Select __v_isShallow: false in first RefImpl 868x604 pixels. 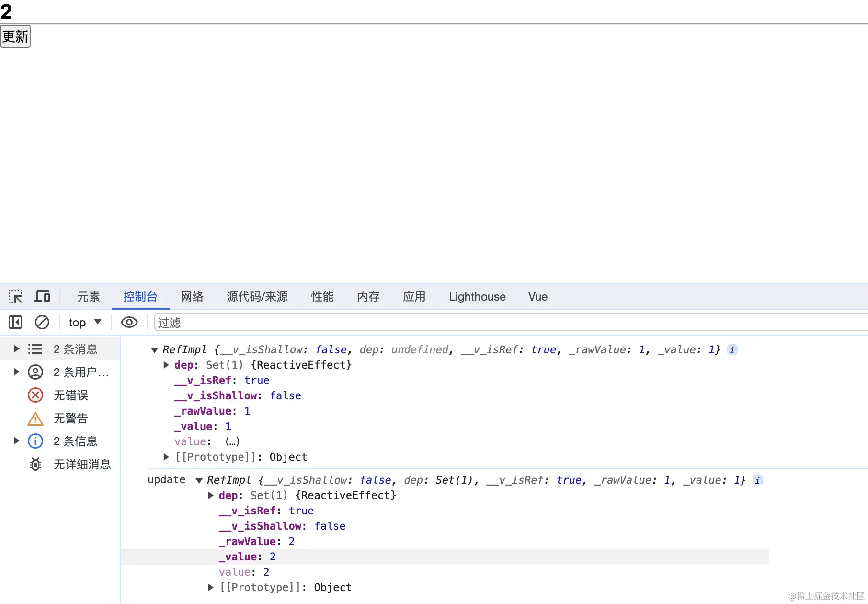click(x=238, y=395)
